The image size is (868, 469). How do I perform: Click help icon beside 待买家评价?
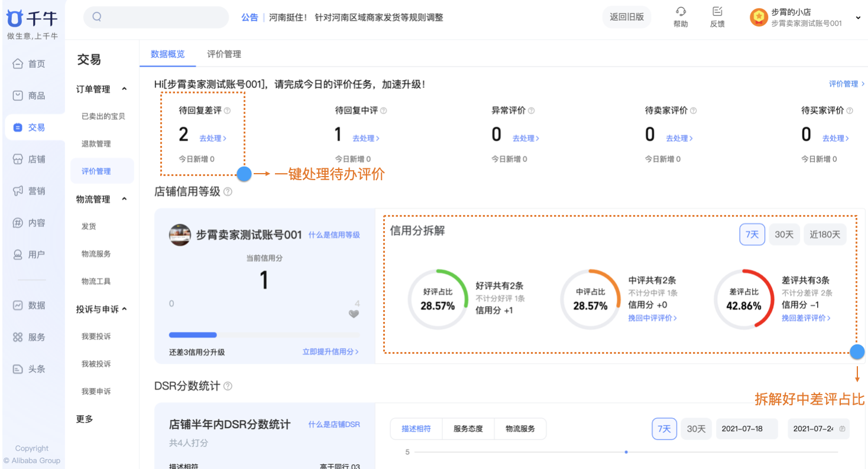click(x=850, y=110)
